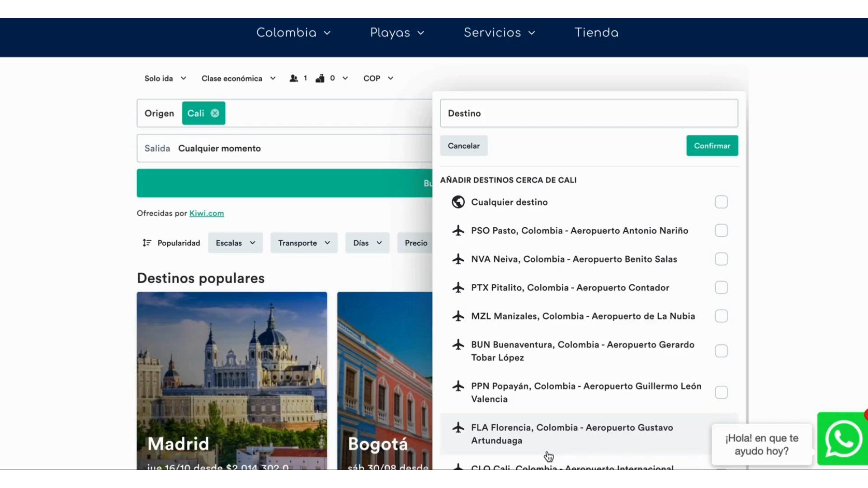Screen dimensions: 868x488
Task: Select PSO Pasto - Aeropuerto Antonio Nariño
Action: click(x=589, y=230)
